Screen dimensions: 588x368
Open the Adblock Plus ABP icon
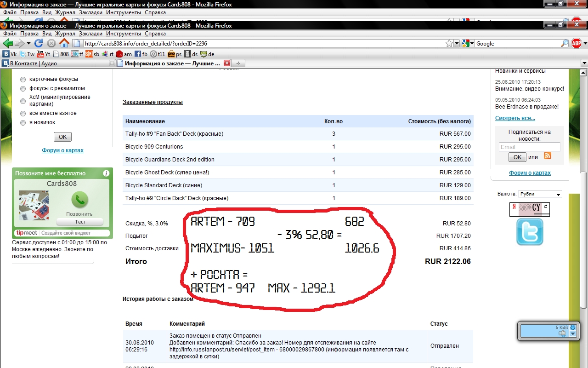(x=577, y=43)
